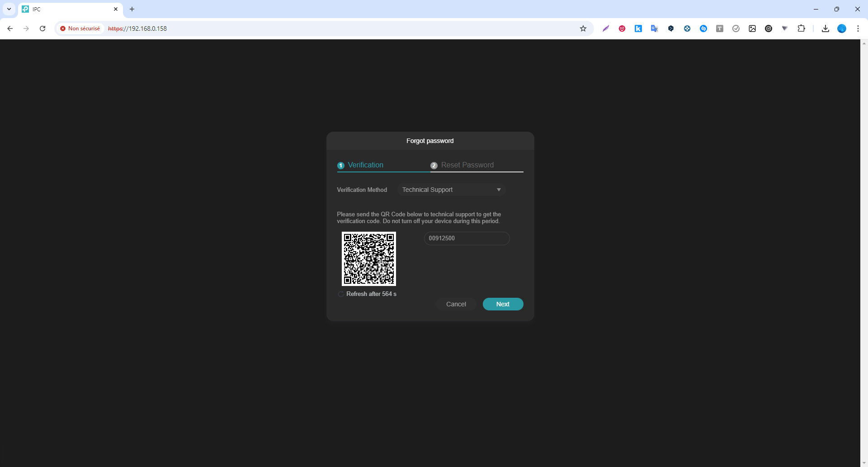Click the refresh icon beside Refresh after
Image resolution: width=868 pixels, height=467 pixels.
(341, 294)
